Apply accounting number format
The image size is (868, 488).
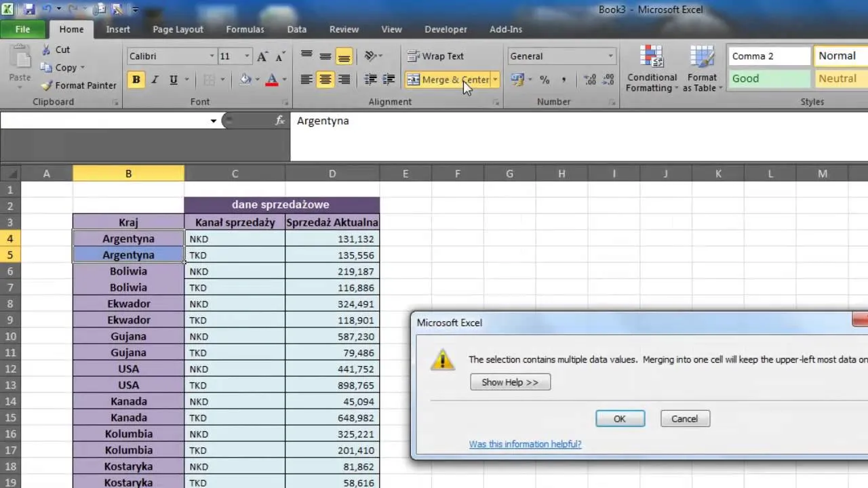[x=517, y=79]
